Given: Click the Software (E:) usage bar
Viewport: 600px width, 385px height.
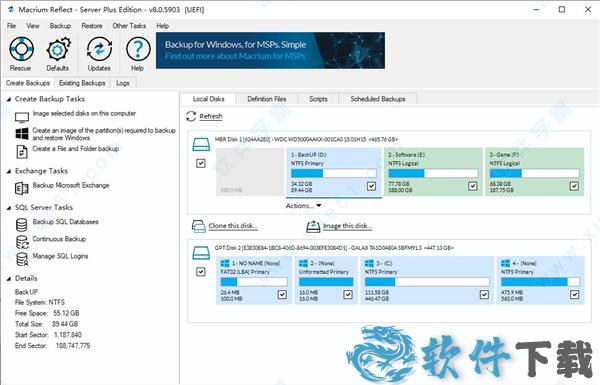Looking at the screenshot, I should tap(433, 173).
